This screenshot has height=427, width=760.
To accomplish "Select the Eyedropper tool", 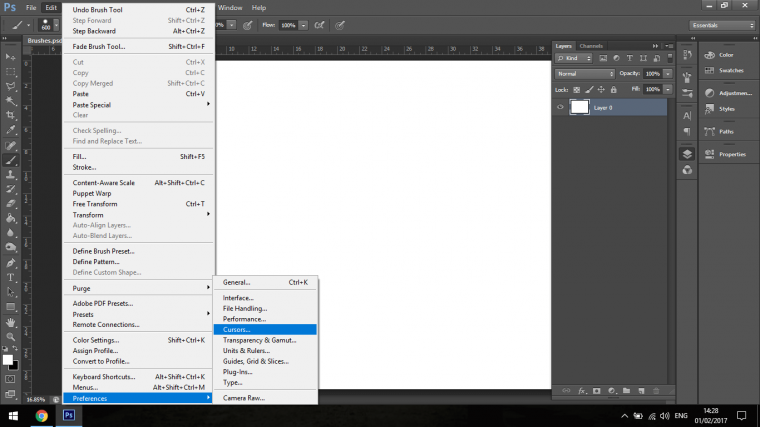I will (x=10, y=130).
